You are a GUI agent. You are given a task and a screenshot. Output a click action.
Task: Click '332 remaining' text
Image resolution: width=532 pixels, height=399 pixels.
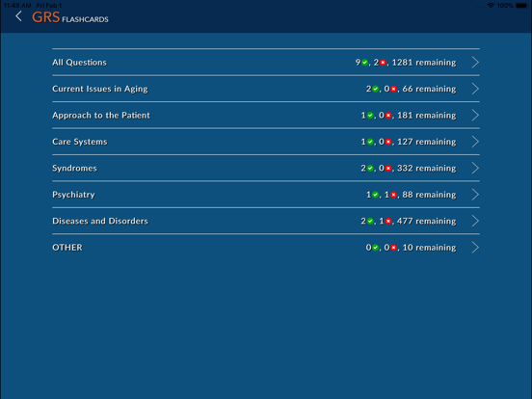pyautogui.click(x=427, y=169)
